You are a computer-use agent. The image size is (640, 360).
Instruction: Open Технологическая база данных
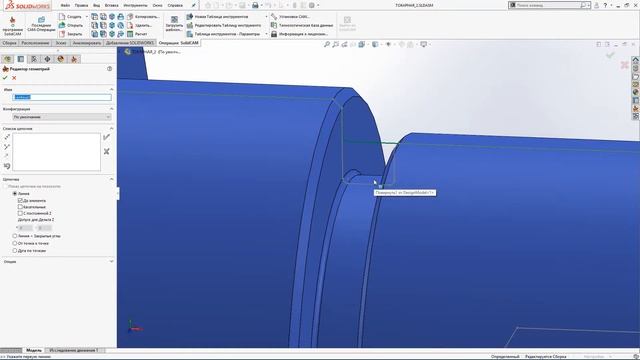pos(302,25)
